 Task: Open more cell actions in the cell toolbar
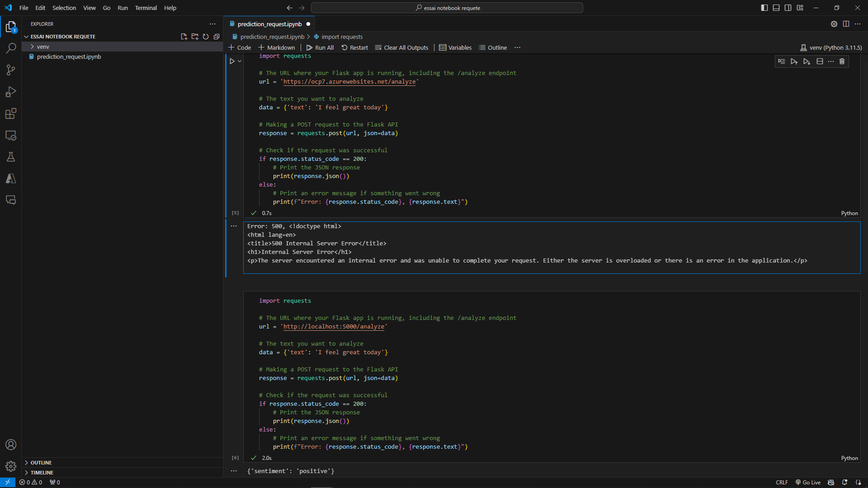point(831,61)
